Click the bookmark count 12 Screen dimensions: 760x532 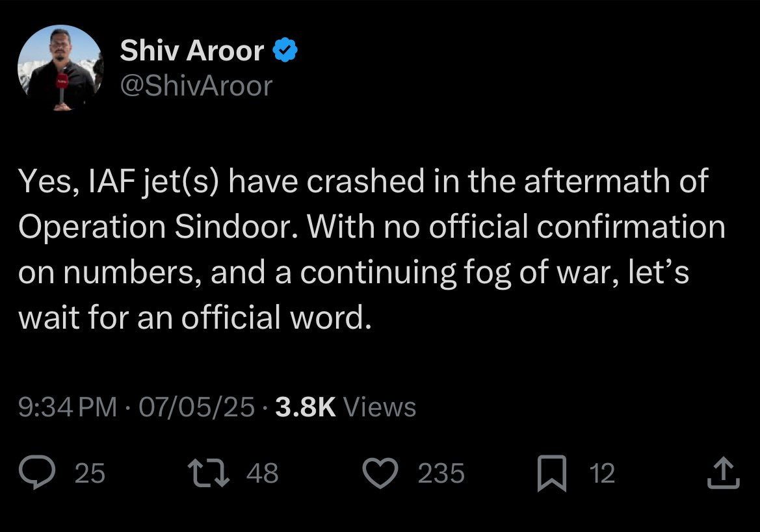pos(601,474)
